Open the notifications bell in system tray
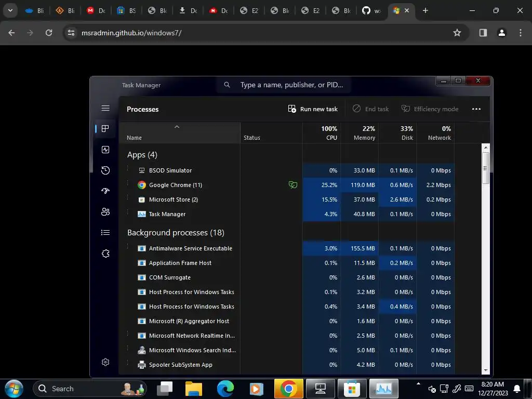Screen dimensions: 532x399 coord(517,389)
